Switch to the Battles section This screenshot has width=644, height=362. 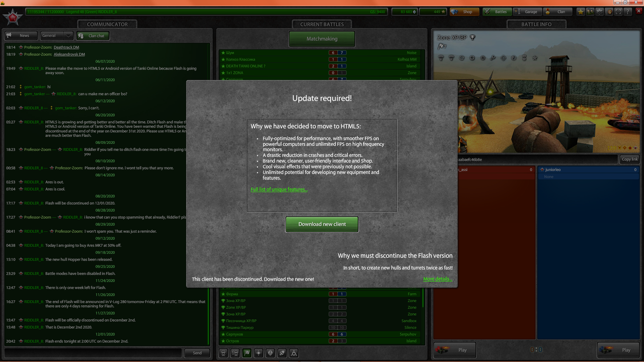point(497,12)
